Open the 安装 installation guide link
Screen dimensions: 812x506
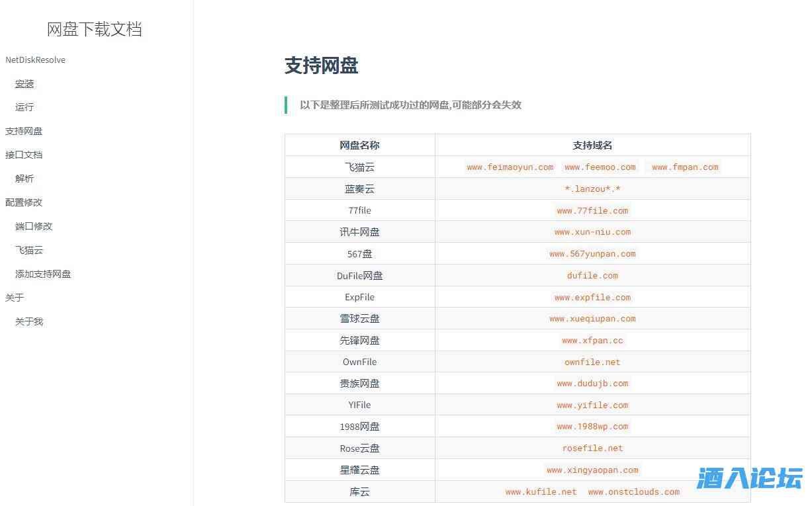coord(24,83)
